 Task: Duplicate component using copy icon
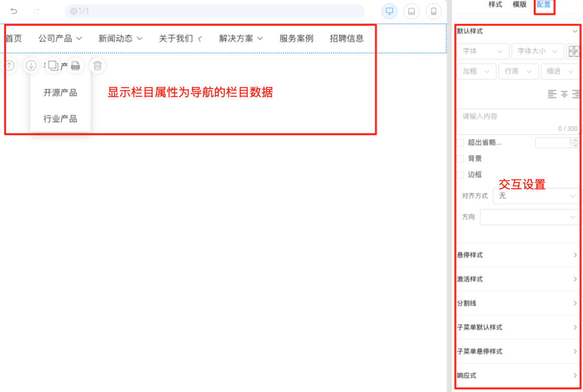pos(53,65)
